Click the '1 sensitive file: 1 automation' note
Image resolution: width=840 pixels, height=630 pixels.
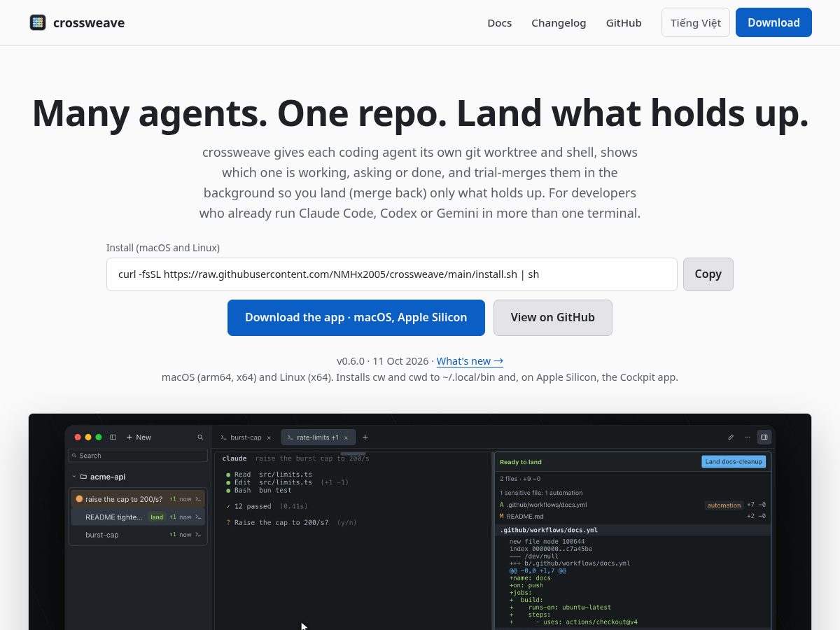541,493
